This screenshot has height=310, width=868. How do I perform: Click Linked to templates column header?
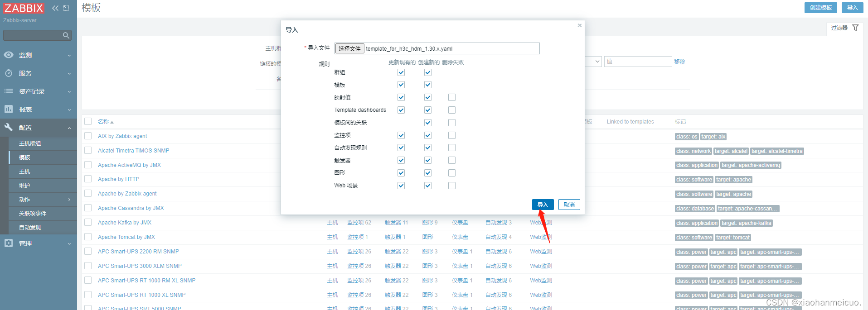point(630,122)
